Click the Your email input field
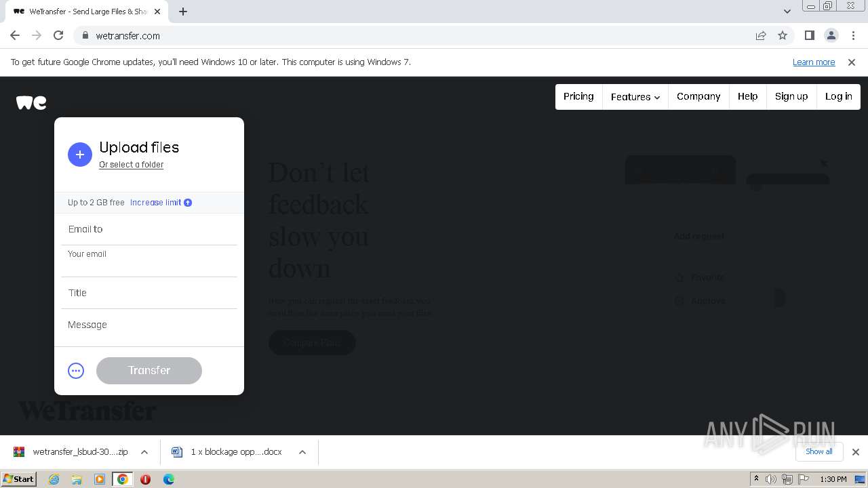868x488 pixels. pyautogui.click(x=149, y=261)
